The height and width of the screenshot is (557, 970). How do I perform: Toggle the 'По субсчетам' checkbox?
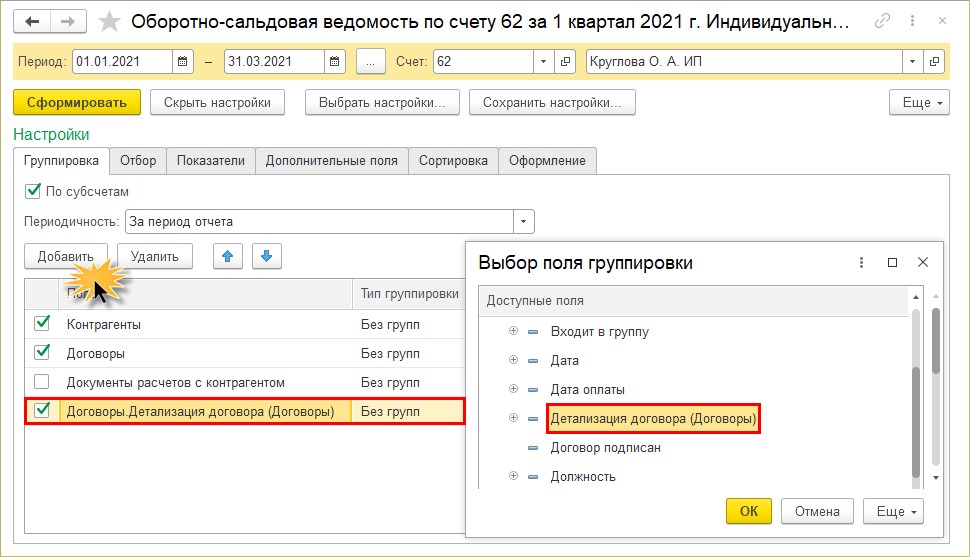[33, 191]
